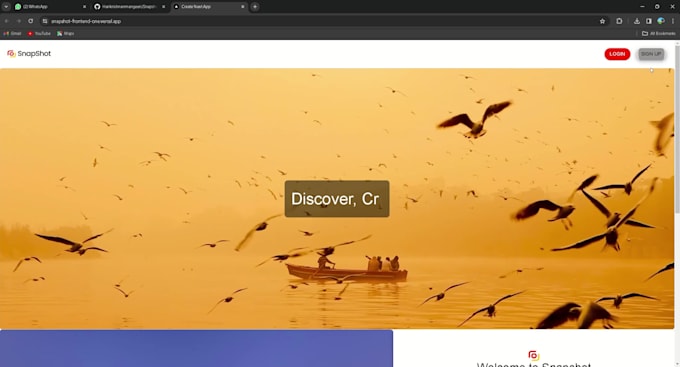Close the WhatsApp tab
The width and height of the screenshot is (680, 367).
pyautogui.click(x=84, y=7)
